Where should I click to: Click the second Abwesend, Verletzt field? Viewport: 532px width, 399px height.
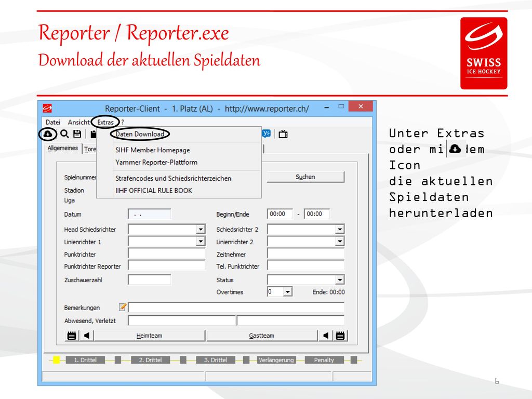click(x=290, y=320)
